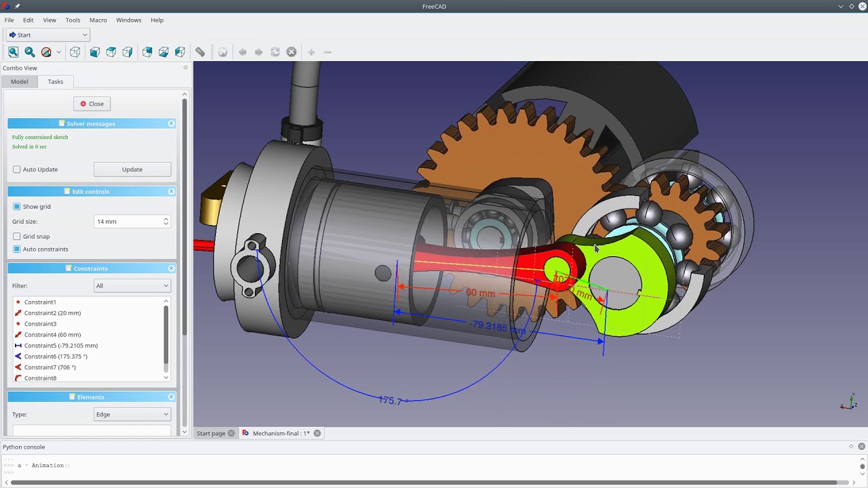Set the top view cube icon
This screenshot has width=868, height=488.
pos(111,52)
